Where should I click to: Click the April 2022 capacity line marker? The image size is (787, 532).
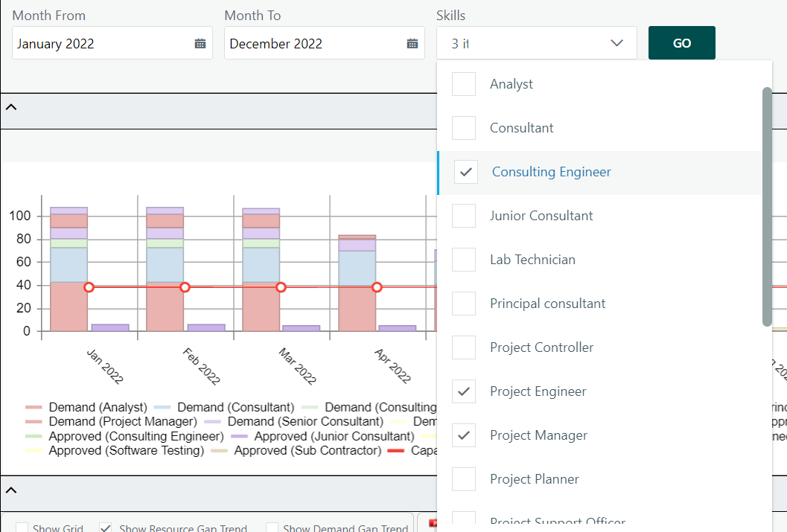pyautogui.click(x=377, y=287)
